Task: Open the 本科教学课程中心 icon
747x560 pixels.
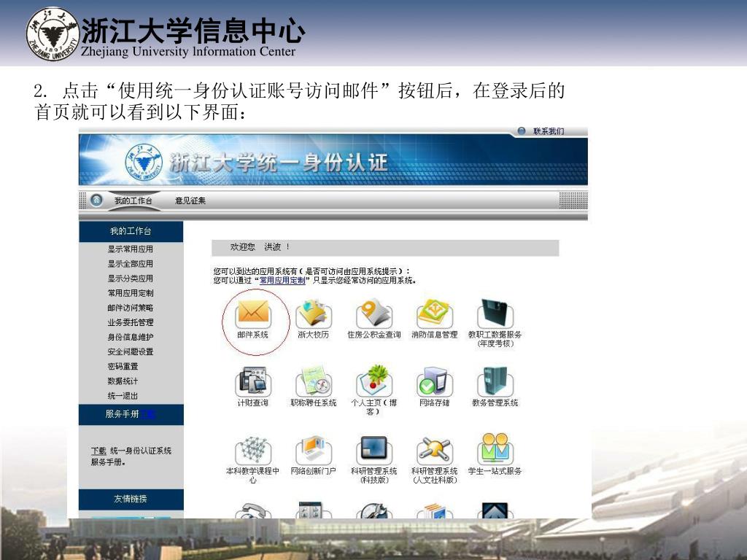Action: [x=253, y=449]
